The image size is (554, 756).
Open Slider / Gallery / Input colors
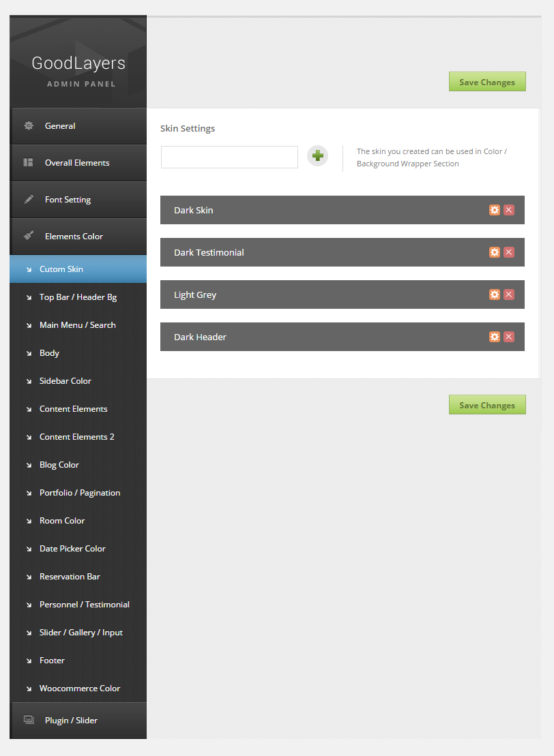[x=78, y=633]
